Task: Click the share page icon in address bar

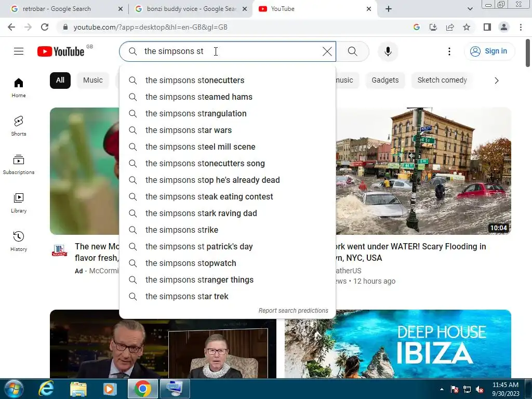Action: click(450, 27)
